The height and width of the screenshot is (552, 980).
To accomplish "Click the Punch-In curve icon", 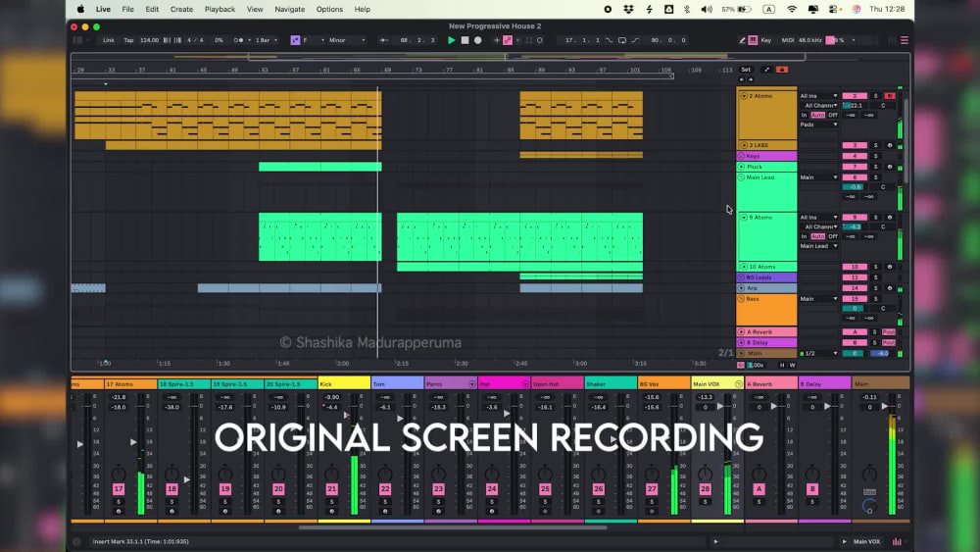I will click(x=610, y=40).
